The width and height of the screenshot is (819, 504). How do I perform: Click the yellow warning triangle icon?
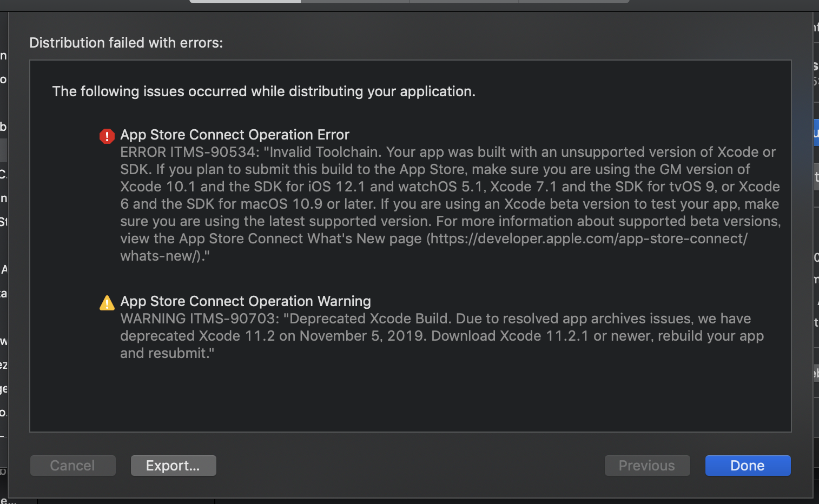[107, 303]
